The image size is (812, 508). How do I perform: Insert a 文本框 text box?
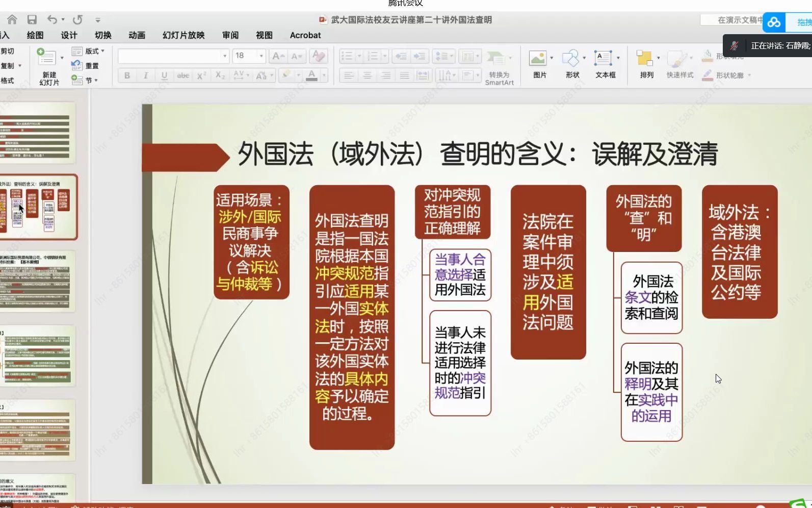[x=605, y=64]
